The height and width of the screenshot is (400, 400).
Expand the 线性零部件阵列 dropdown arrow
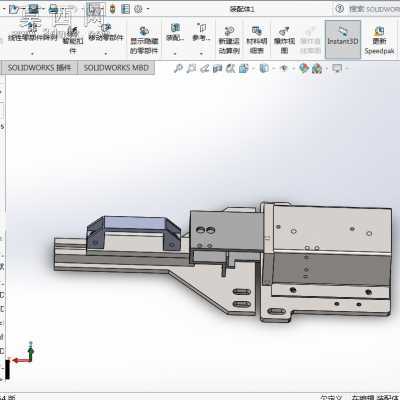coord(32,53)
